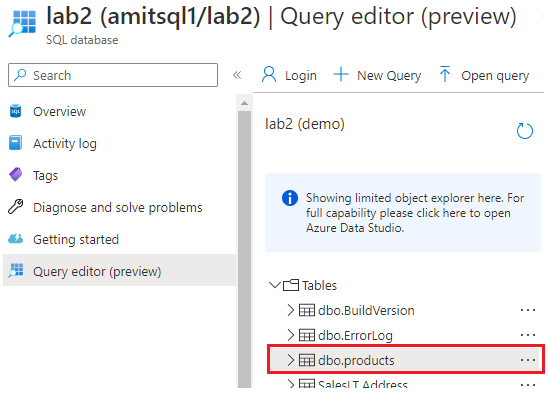Open the ellipsis menu for dbo.ErrorLog
The height and width of the screenshot is (398, 548).
528,335
